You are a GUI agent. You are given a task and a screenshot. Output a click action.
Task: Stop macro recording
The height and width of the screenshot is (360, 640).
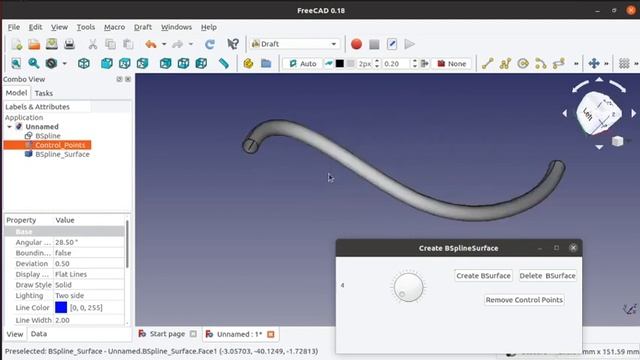(374, 44)
